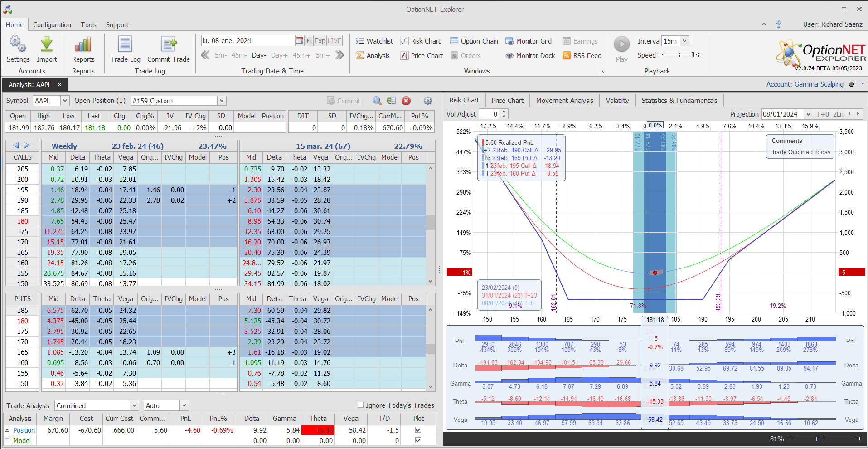This screenshot has height=449, width=868.
Task: Open the Settings gear in the ribbon
Action: coord(18,44)
